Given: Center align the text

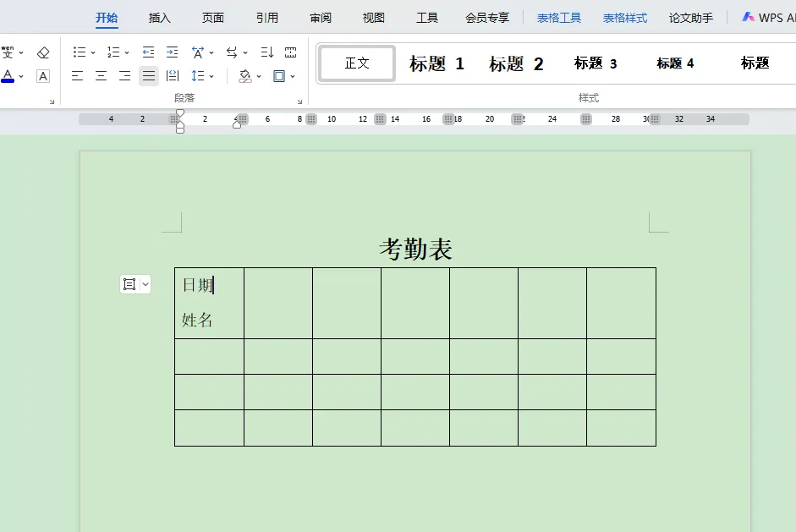Looking at the screenshot, I should tap(101, 76).
